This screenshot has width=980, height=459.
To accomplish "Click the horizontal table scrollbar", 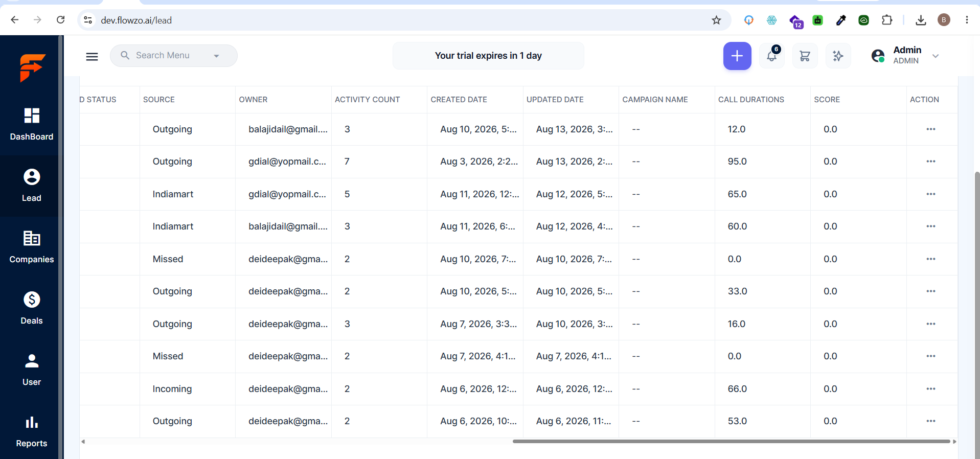I will point(731,441).
